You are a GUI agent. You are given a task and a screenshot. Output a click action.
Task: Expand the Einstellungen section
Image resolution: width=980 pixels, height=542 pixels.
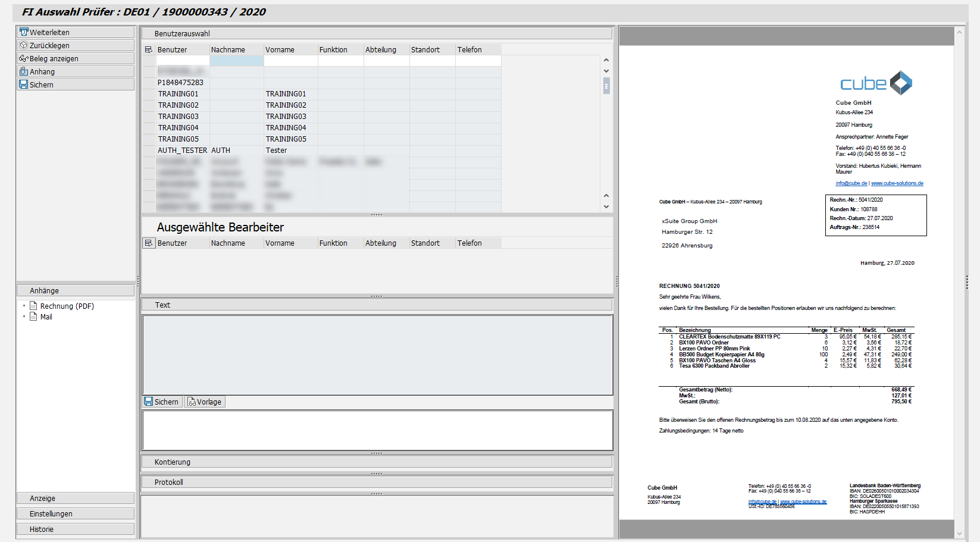point(76,513)
